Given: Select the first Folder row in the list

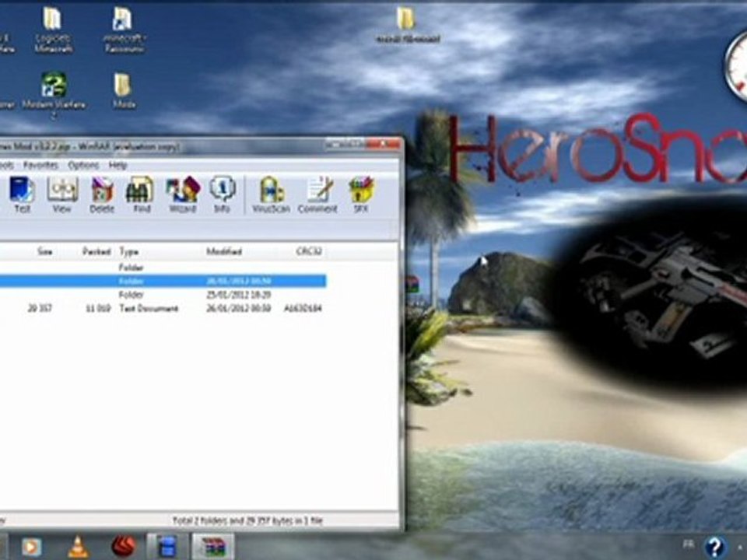Looking at the screenshot, I should click(163, 268).
